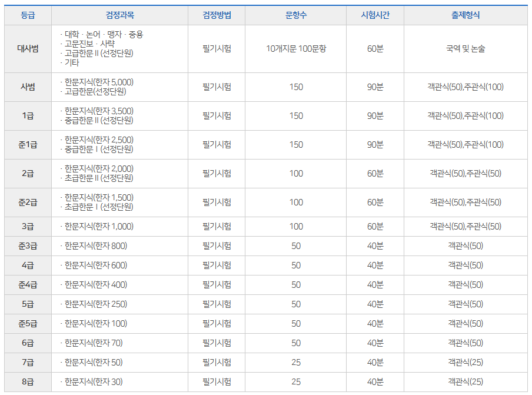Click the 1급 row label
532x395 pixels.
(26, 116)
